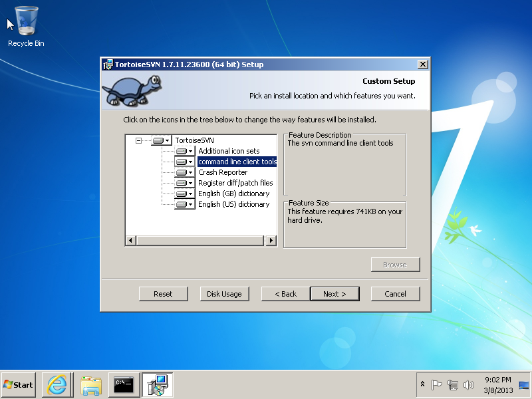Open install options dropdown for TortoiseSVN root
Screen dimensions: 532x399
[x=161, y=140]
